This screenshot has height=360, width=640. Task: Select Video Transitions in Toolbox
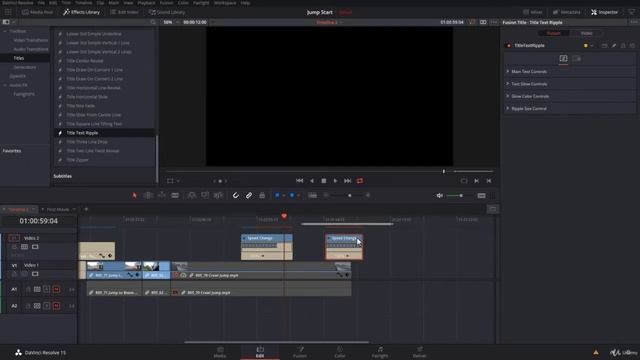click(x=31, y=40)
